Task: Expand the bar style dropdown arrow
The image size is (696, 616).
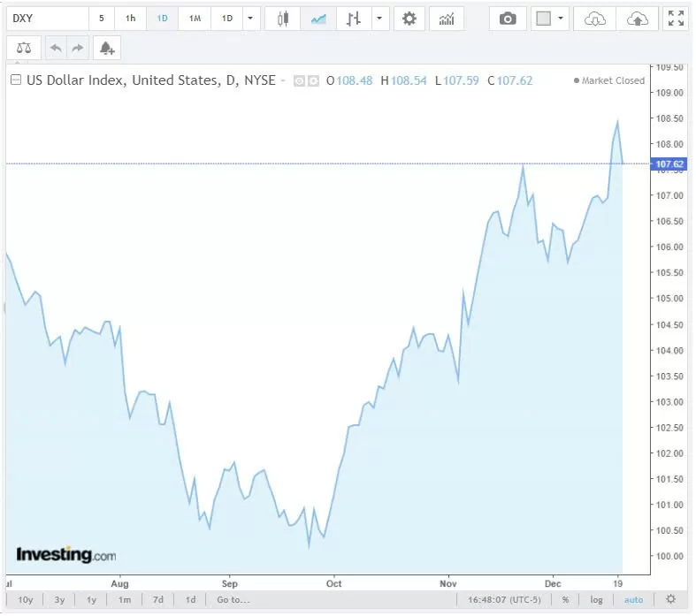Action: 379,19
